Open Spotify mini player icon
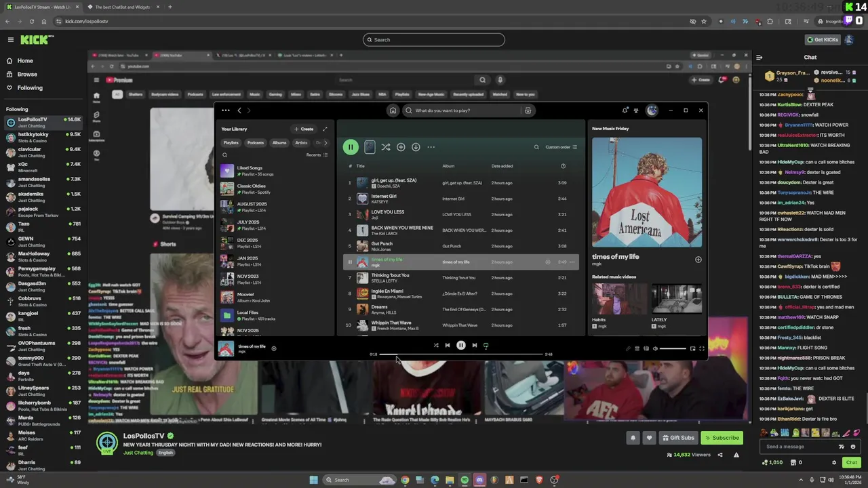This screenshot has width=868, height=488. click(x=692, y=348)
